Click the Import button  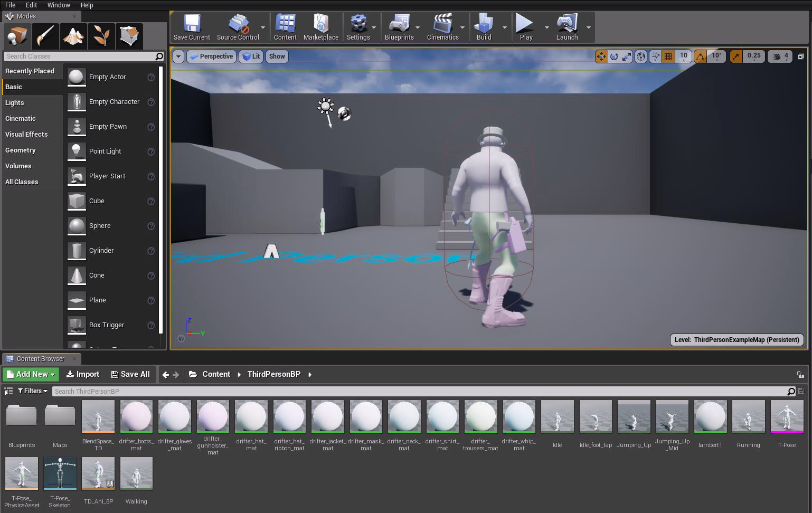[82, 374]
